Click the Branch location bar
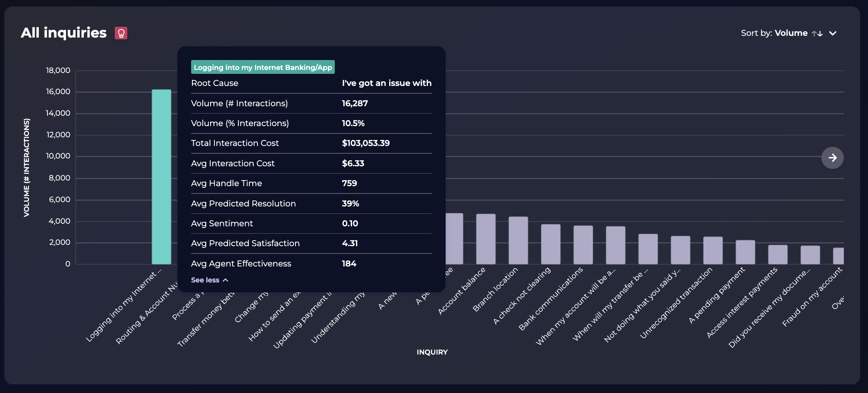Viewport: 868px width, 393px height. coord(519,240)
